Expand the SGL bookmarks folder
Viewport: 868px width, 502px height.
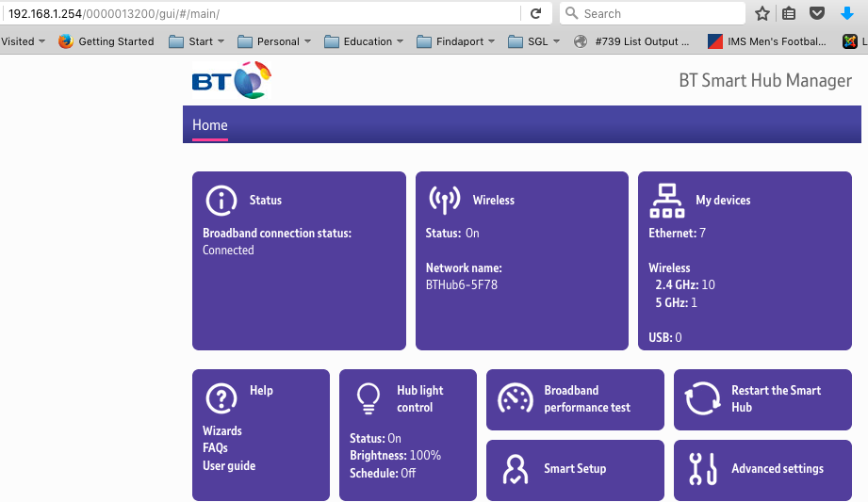pos(534,41)
